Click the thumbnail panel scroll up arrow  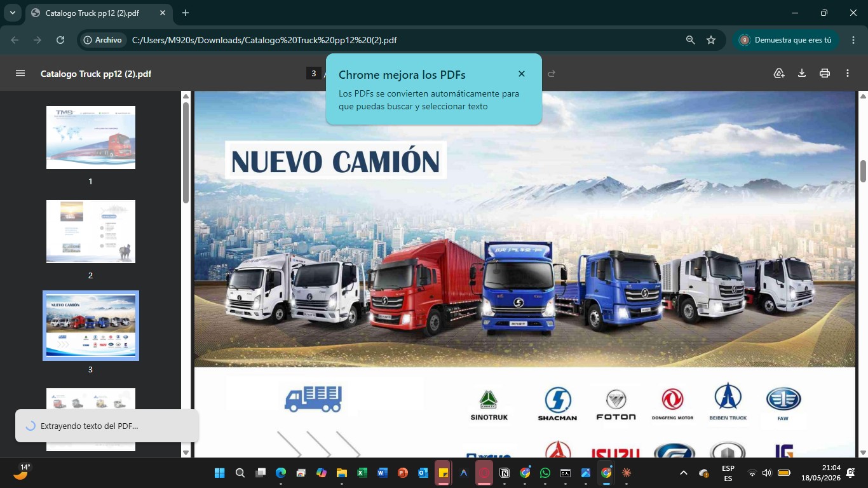[186, 96]
